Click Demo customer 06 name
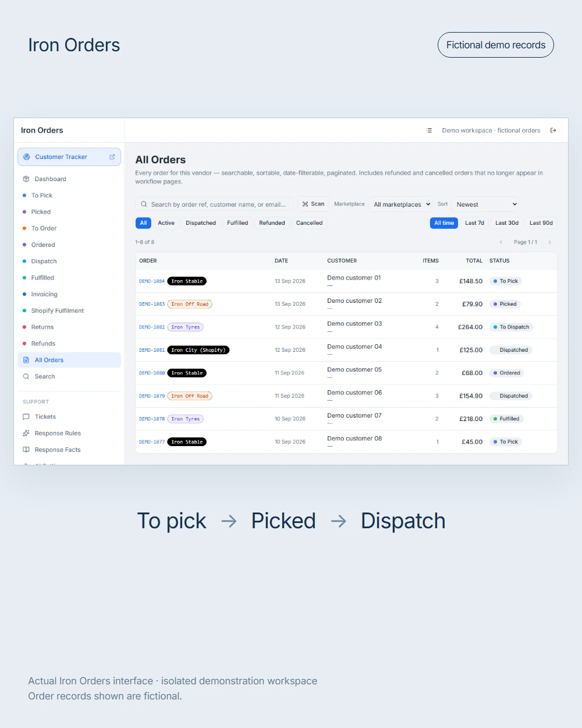The height and width of the screenshot is (728, 582). [354, 393]
